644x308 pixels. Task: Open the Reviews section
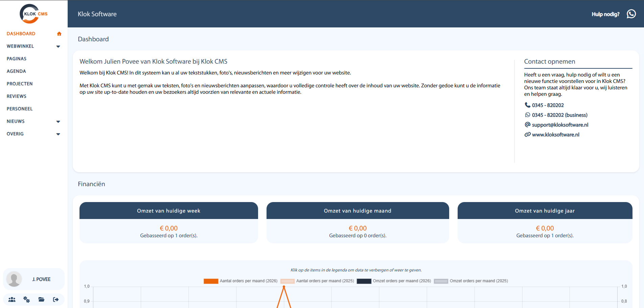[x=17, y=96]
